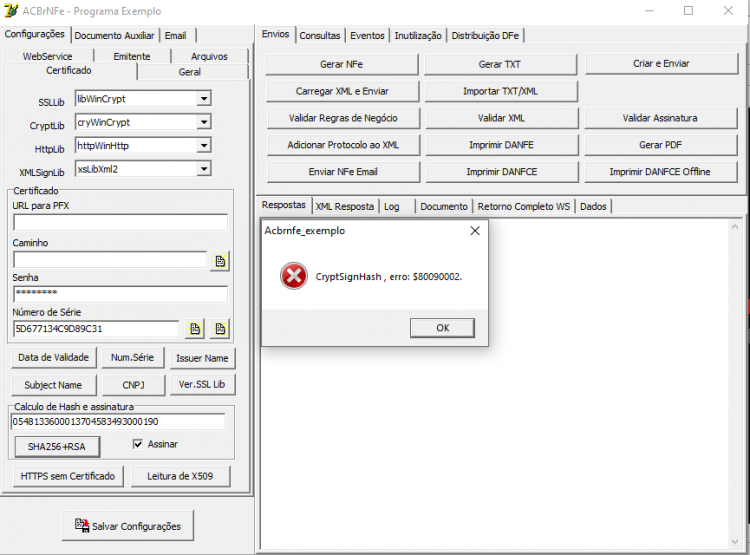Click the Validar Assinatura button
Screen dimensions: 750x555
[660, 118]
